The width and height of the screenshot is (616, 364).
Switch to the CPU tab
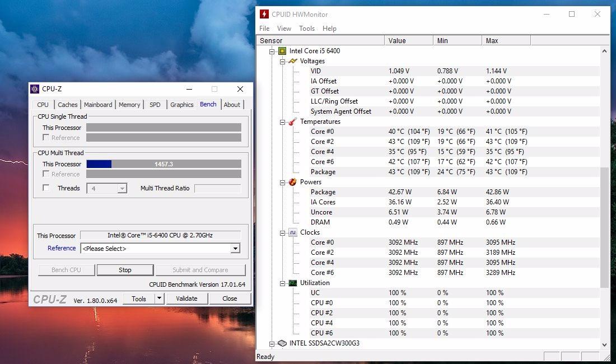[43, 105]
